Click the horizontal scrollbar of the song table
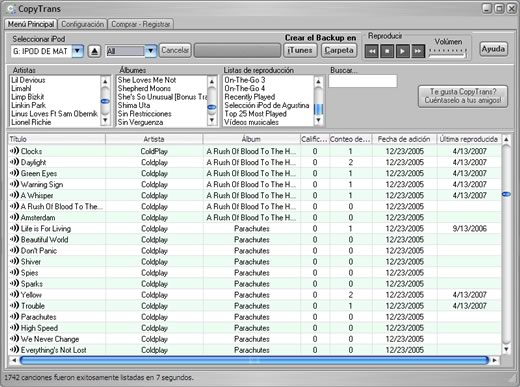The image size is (520, 387). coord(254,360)
